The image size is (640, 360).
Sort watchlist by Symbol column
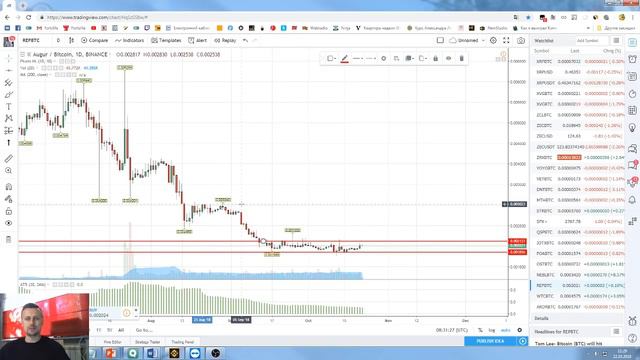(x=542, y=51)
